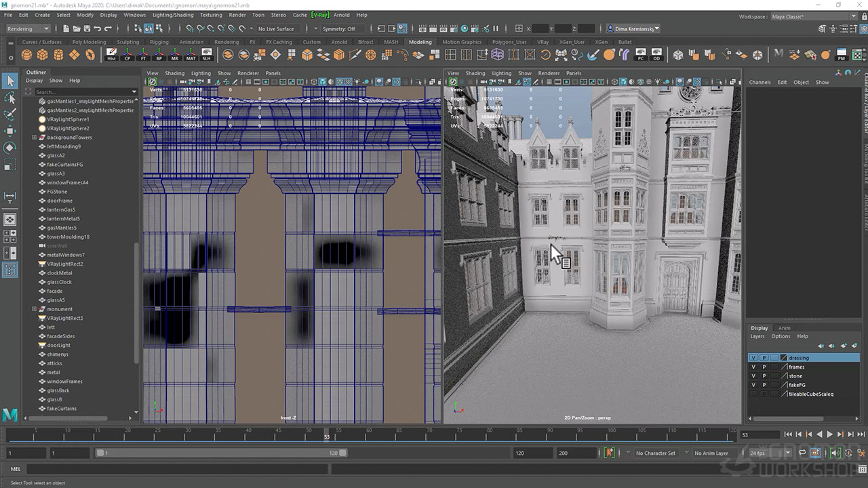Toggle playback P box for fakeFG layer
Image resolution: width=868 pixels, height=488 pixels.
click(764, 385)
